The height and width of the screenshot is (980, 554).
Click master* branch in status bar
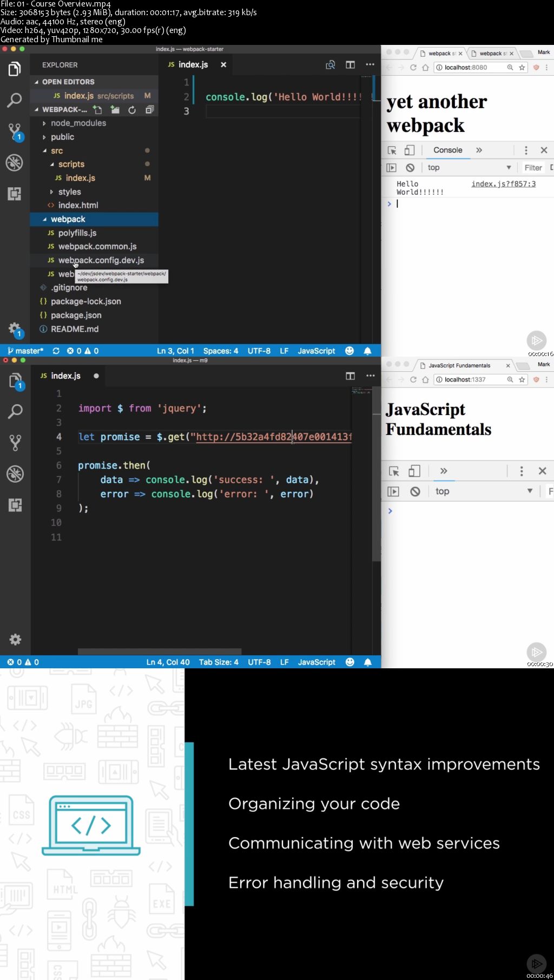[x=25, y=351]
